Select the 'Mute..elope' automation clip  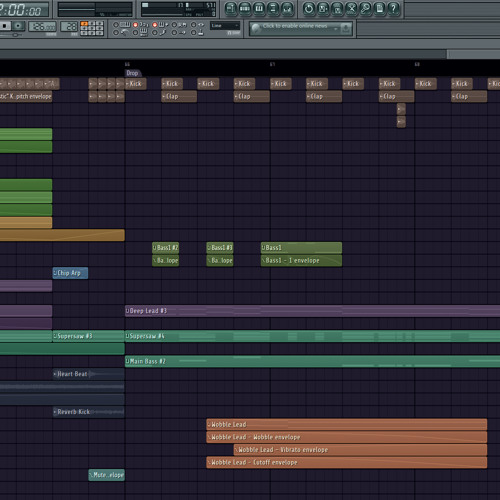pos(107,475)
